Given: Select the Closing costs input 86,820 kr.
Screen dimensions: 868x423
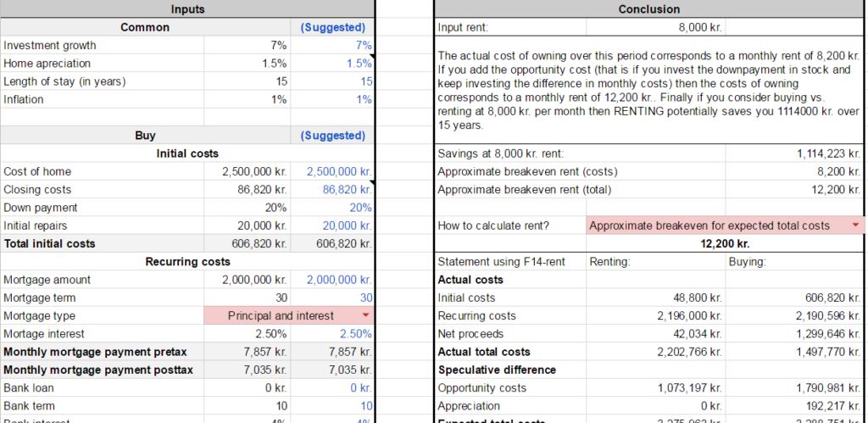Looking at the screenshot, I should [247, 189].
